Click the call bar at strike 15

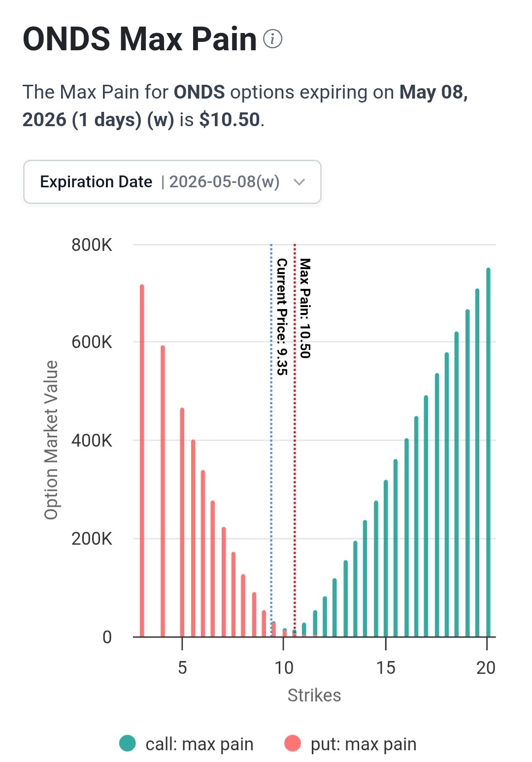(386, 558)
